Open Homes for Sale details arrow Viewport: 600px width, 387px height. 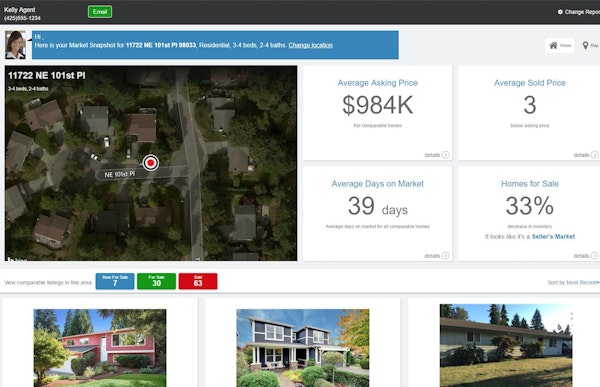coord(595,256)
